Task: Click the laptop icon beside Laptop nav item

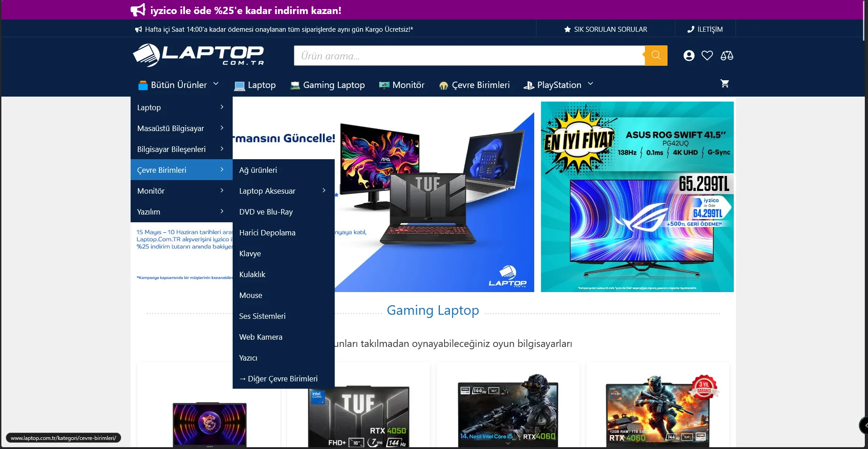Action: coord(239,86)
